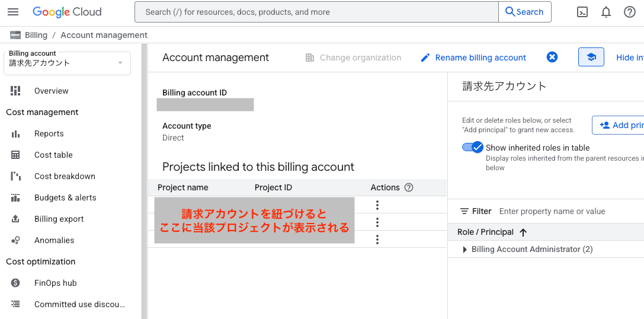The height and width of the screenshot is (319, 644).
Task: Click the Actions column help icon
Action: pos(409,187)
